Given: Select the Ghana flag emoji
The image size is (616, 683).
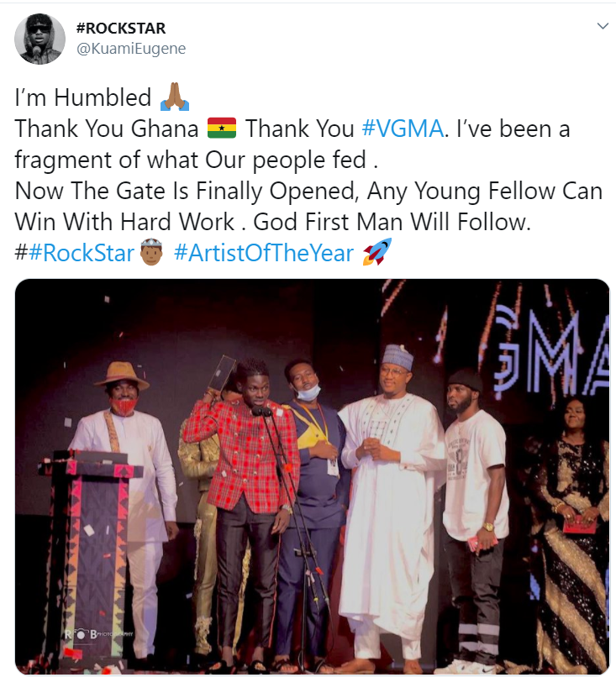Looking at the screenshot, I should (222, 128).
